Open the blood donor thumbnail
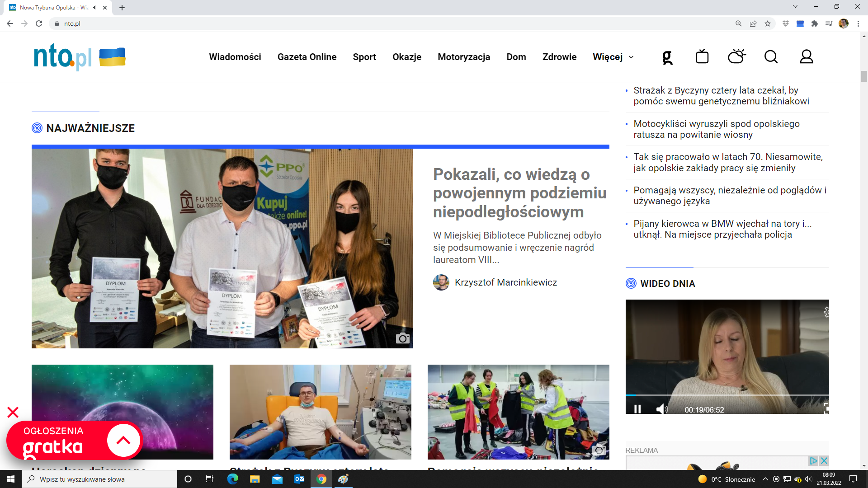Viewport: 868px width, 488px height. click(x=321, y=412)
